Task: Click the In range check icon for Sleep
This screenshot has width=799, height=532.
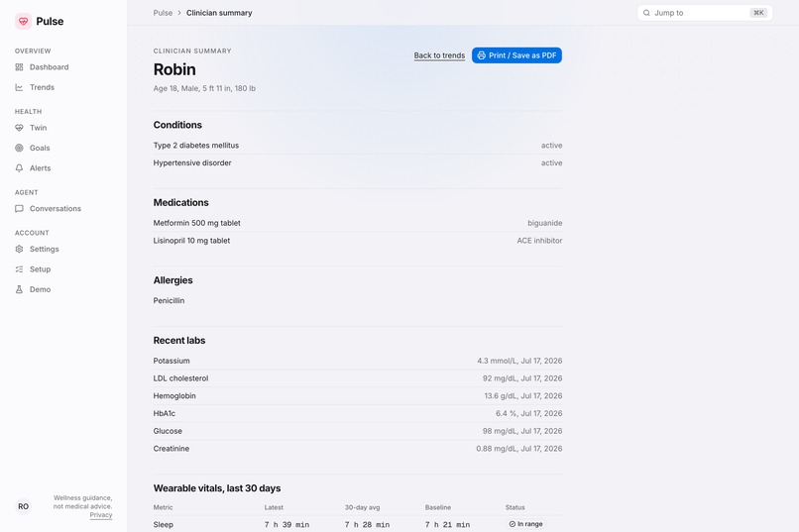Action: (x=513, y=524)
